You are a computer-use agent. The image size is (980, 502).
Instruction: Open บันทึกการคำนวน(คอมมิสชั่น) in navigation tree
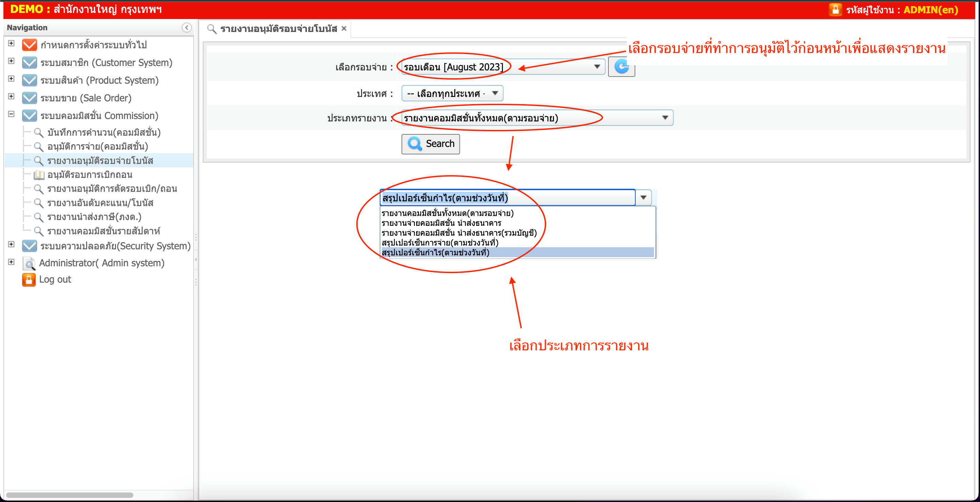(x=103, y=132)
